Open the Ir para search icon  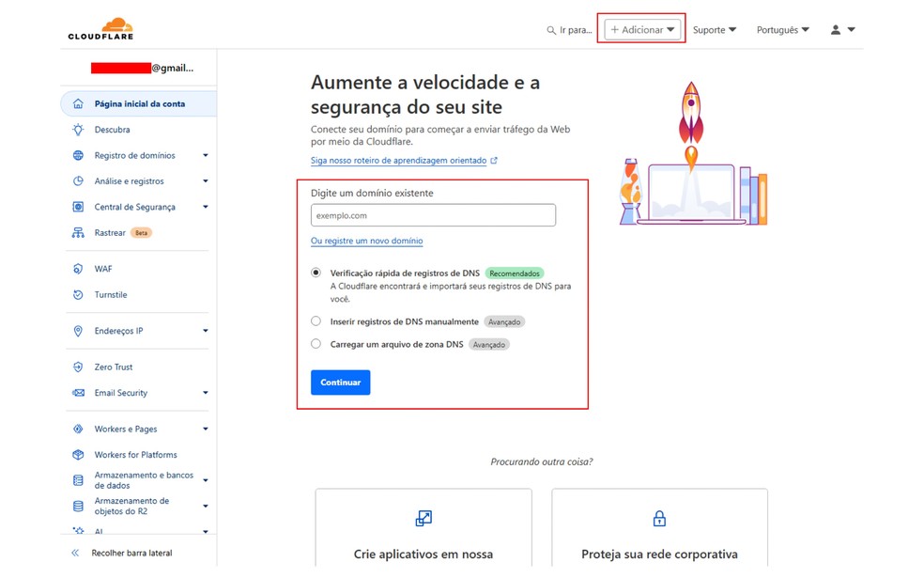pyautogui.click(x=550, y=29)
